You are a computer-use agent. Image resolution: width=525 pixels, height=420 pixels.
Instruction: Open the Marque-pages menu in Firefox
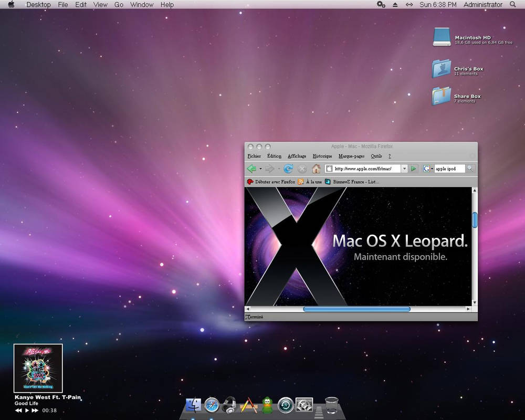pyautogui.click(x=352, y=156)
